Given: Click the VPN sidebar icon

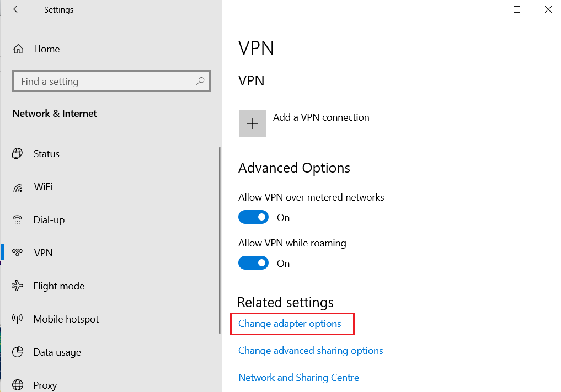Looking at the screenshot, I should [x=18, y=253].
